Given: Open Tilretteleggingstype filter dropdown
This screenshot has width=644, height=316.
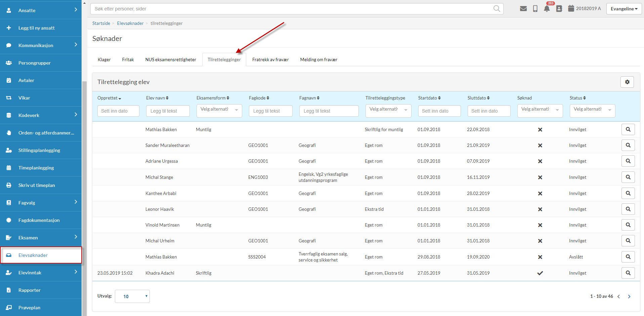Looking at the screenshot, I should 388,111.
